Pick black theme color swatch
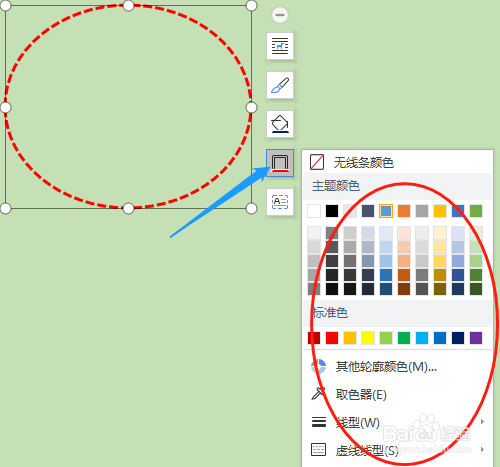This screenshot has height=467, width=500. click(332, 211)
